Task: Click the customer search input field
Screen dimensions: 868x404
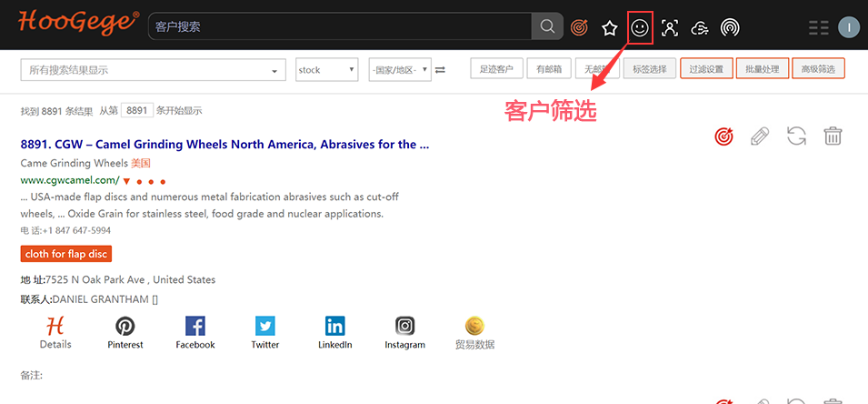Action: (340, 26)
